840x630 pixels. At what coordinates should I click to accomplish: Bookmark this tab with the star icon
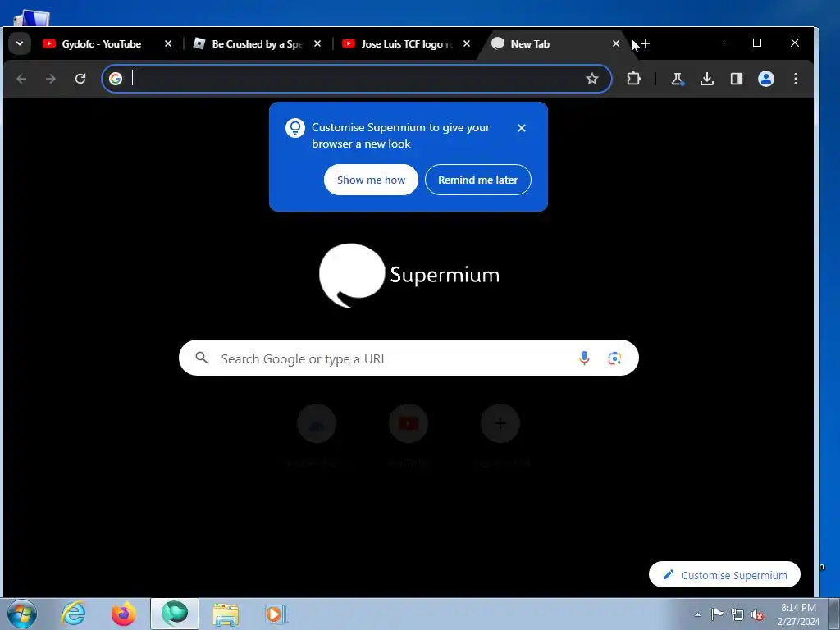pos(592,79)
